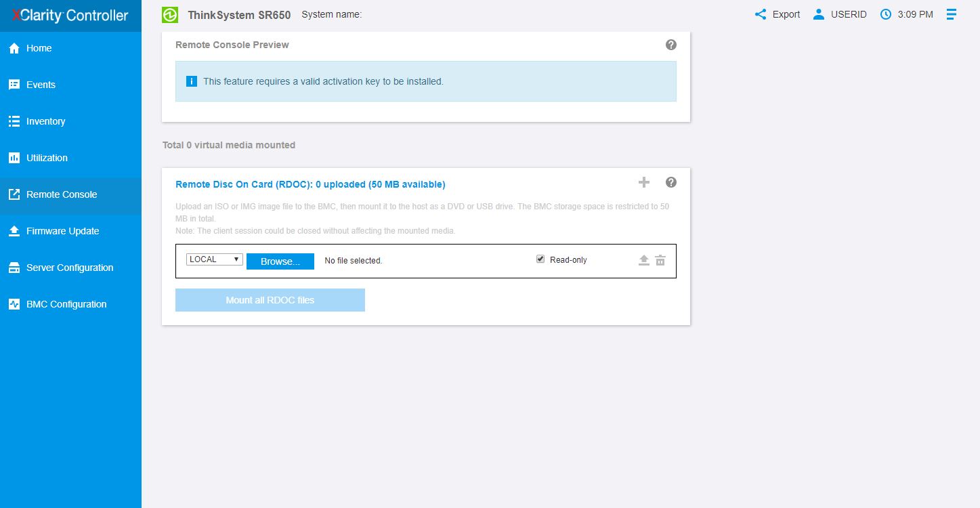Image resolution: width=980 pixels, height=508 pixels.
Task: Click the plus icon to add RDOC entry
Action: (x=644, y=182)
